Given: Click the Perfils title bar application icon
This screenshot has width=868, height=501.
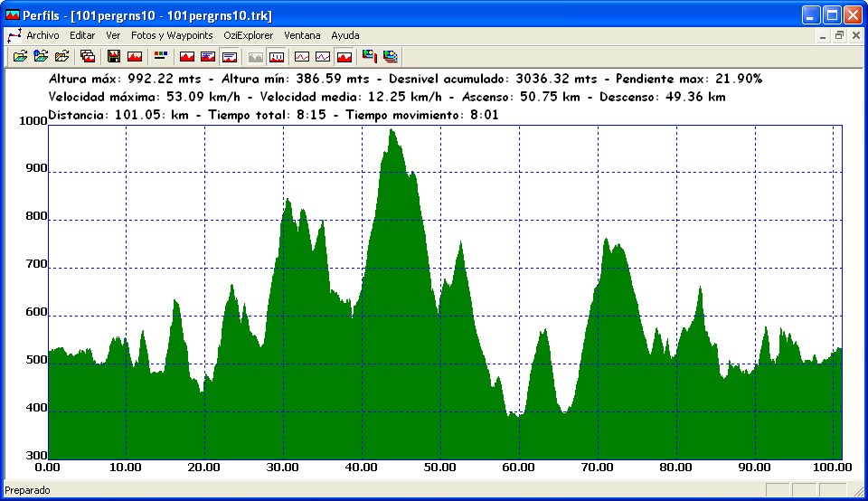Looking at the screenshot, I should click(12, 15).
